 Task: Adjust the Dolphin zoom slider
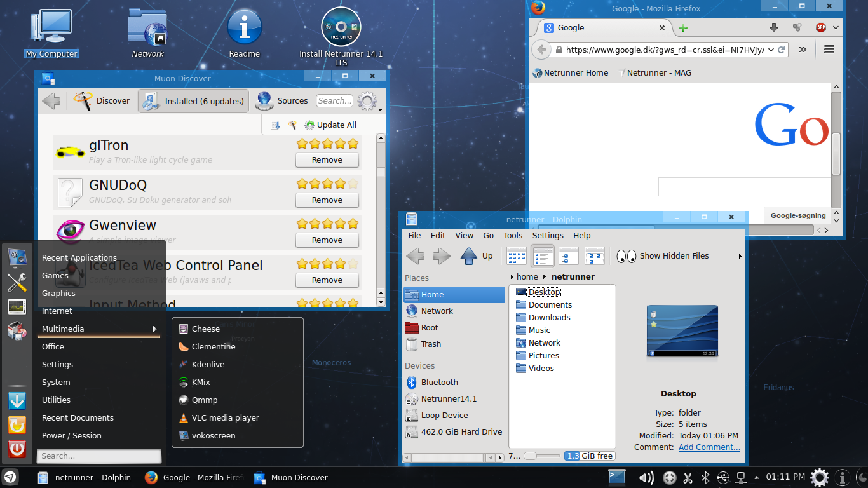coord(542,456)
